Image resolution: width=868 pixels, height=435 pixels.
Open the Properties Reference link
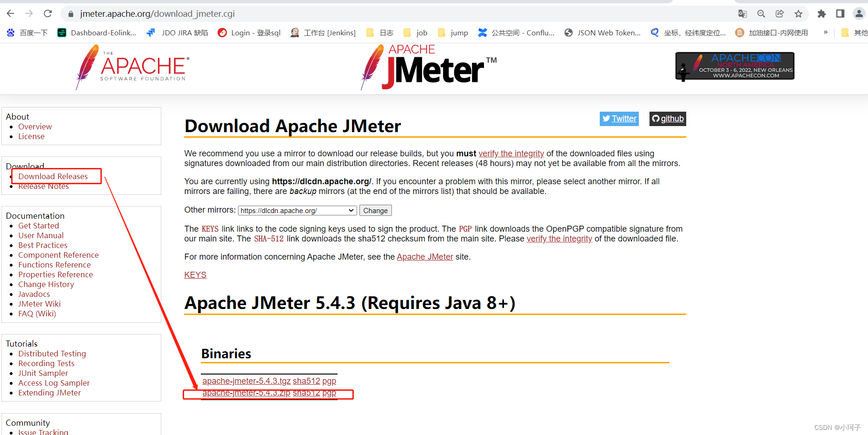[x=55, y=274]
